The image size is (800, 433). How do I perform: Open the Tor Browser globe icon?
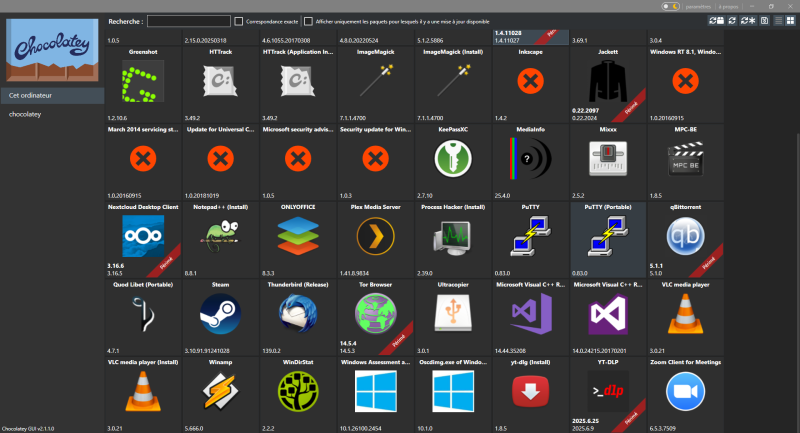[376, 314]
